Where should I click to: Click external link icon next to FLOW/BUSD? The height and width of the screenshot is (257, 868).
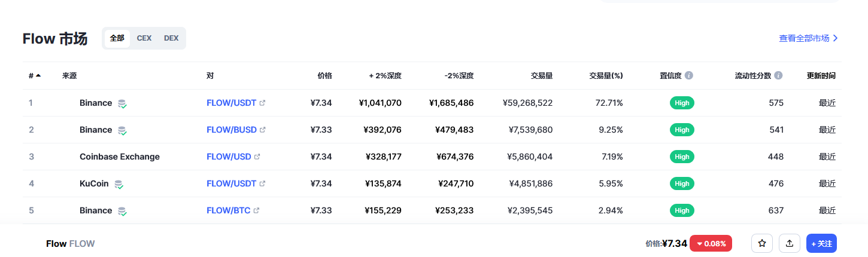(x=262, y=130)
